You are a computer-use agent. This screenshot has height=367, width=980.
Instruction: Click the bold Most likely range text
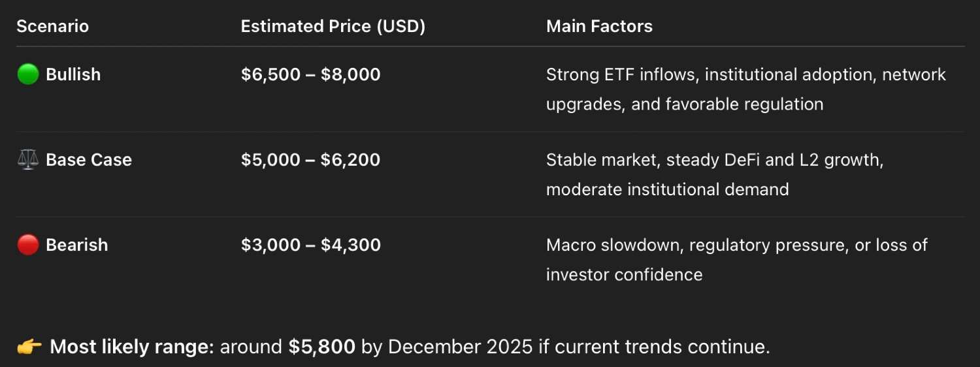coord(132,347)
